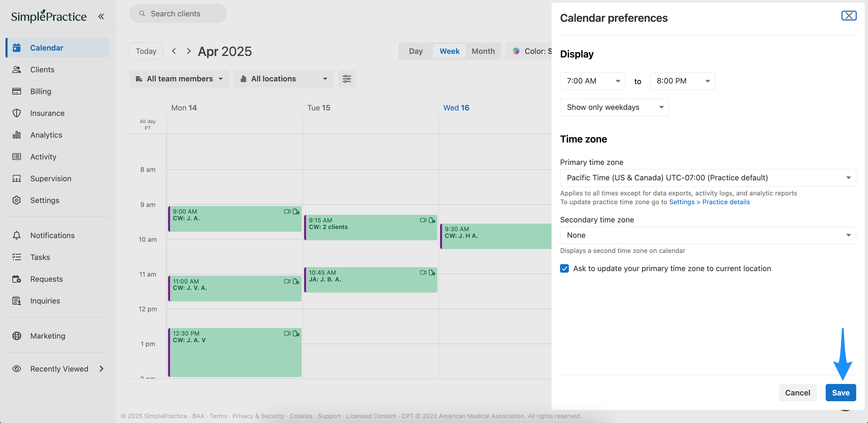Switch to Month view
868x423 pixels.
(483, 51)
